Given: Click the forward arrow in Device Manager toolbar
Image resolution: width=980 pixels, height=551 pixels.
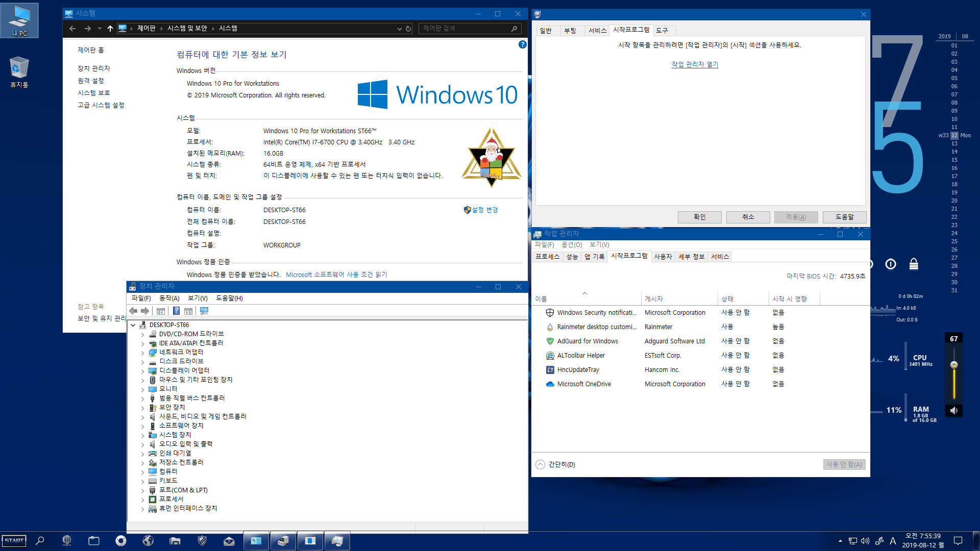Looking at the screenshot, I should pyautogui.click(x=145, y=311).
